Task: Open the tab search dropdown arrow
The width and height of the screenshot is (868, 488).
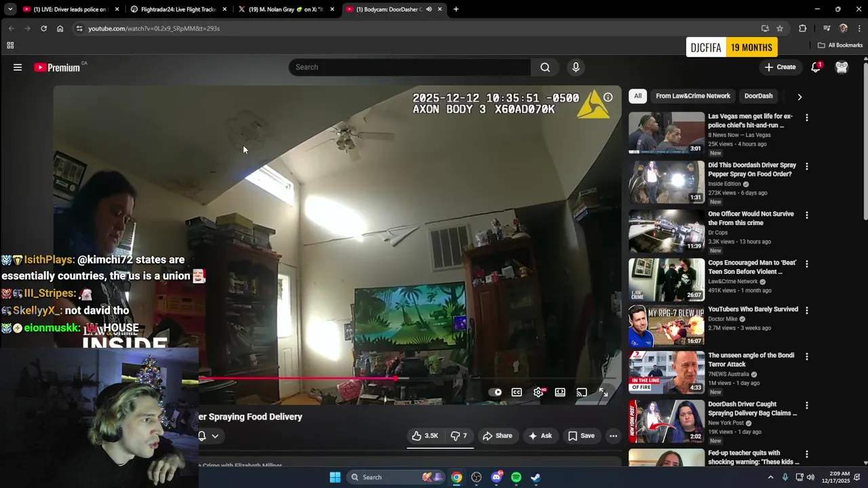Action: click(x=11, y=9)
